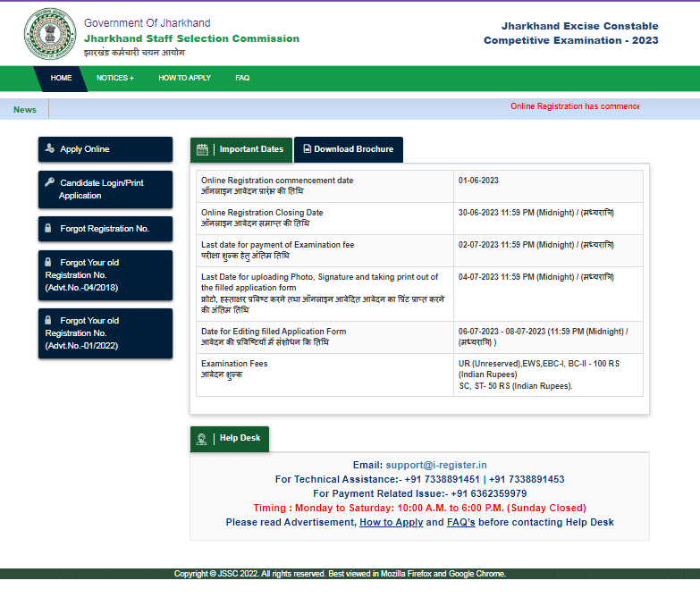Click the calendar icon on Important Dates
700x606 pixels.
tap(203, 149)
